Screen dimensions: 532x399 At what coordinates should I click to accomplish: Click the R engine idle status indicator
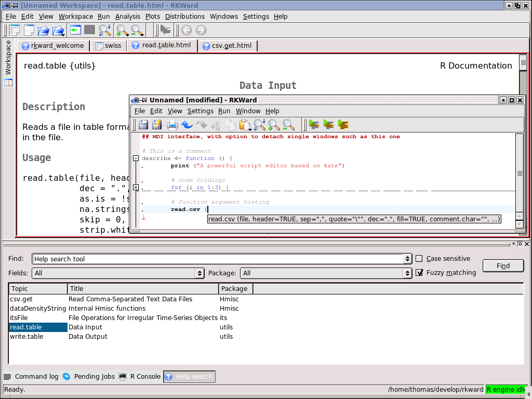(507, 390)
